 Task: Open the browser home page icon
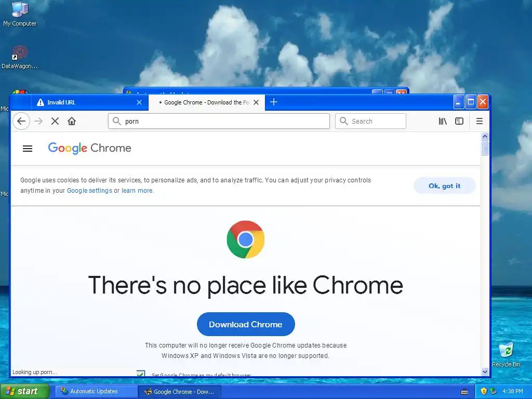pyautogui.click(x=72, y=121)
